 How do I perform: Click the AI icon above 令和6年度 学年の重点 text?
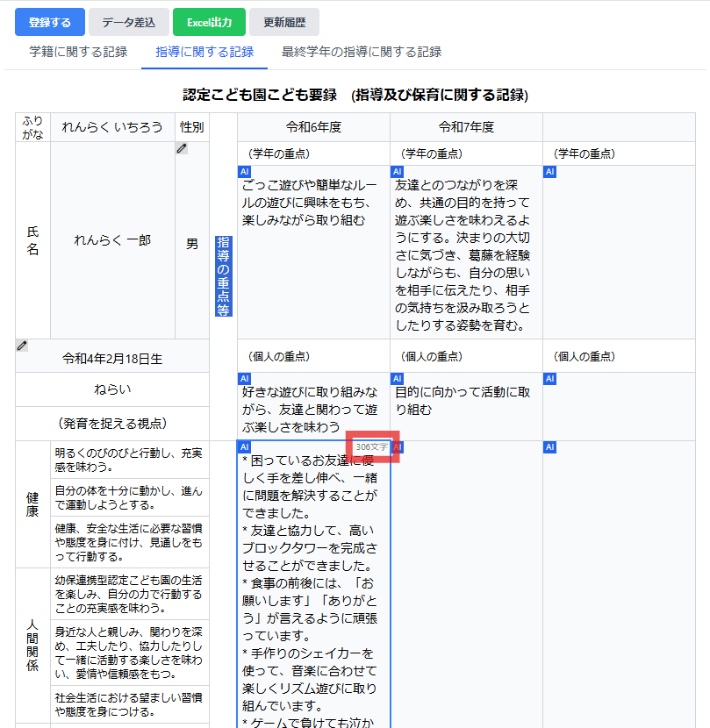pyautogui.click(x=244, y=173)
